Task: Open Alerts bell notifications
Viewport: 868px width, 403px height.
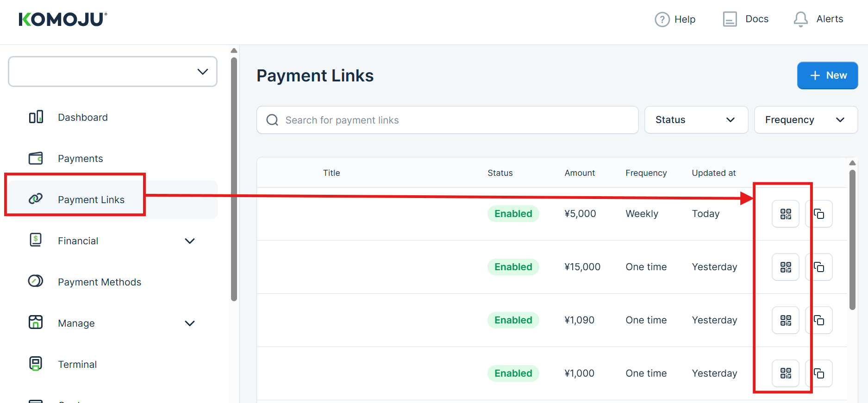Action: click(800, 19)
